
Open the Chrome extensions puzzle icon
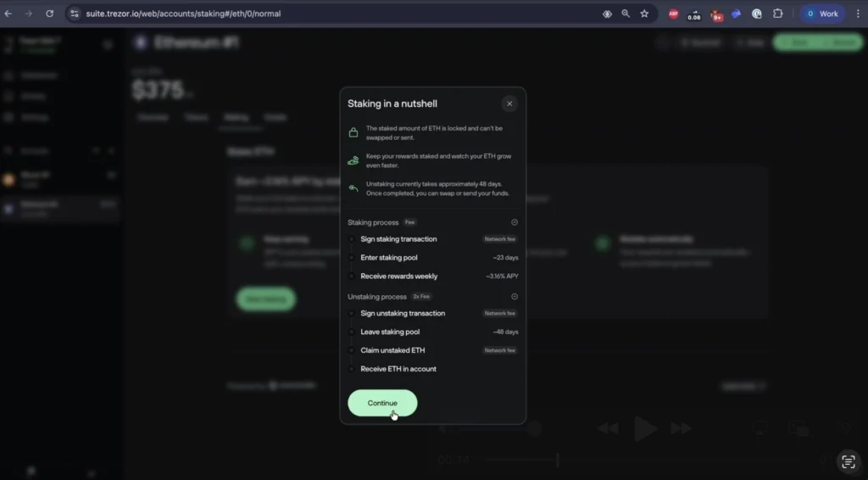pos(777,14)
